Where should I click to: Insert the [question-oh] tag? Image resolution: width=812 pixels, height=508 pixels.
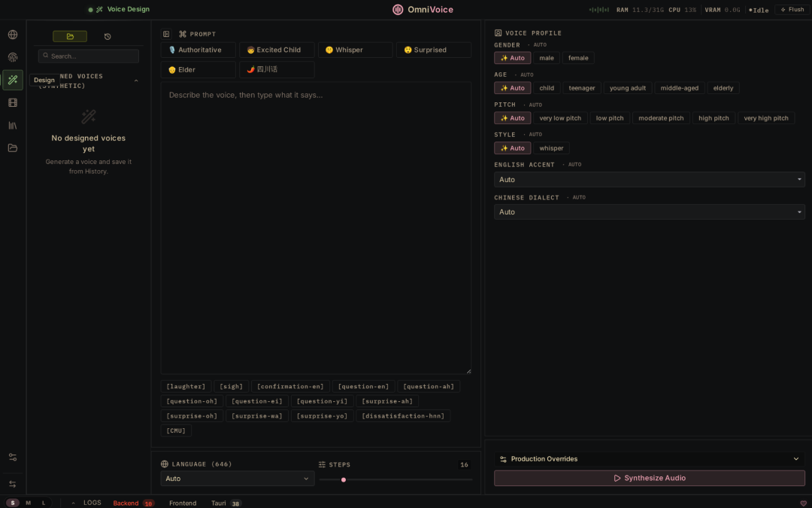192,401
